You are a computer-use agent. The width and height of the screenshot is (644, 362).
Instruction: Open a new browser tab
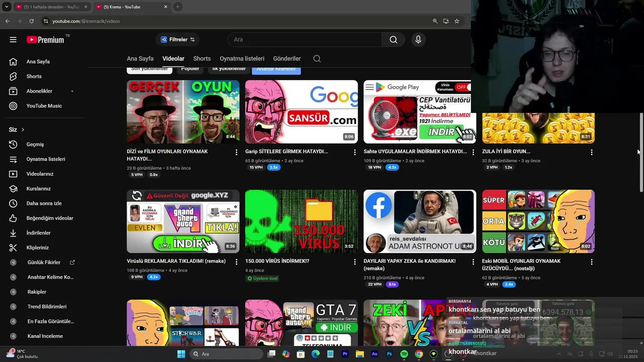[x=178, y=7]
